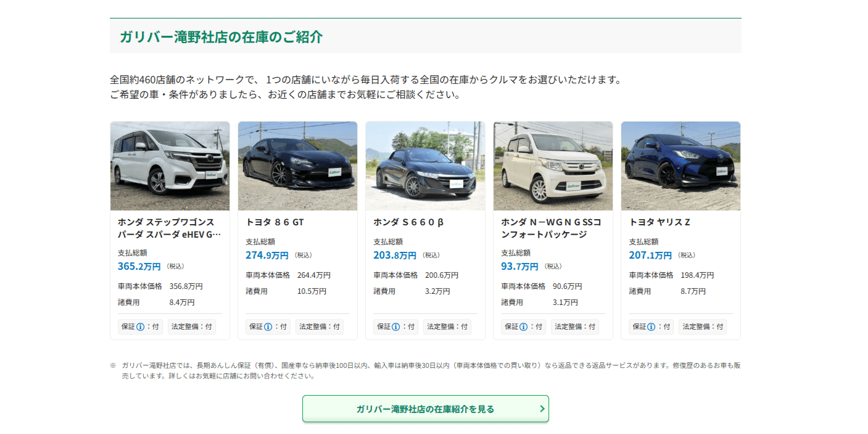
Task: Click 93.7万円 total price
Action: coord(519,267)
